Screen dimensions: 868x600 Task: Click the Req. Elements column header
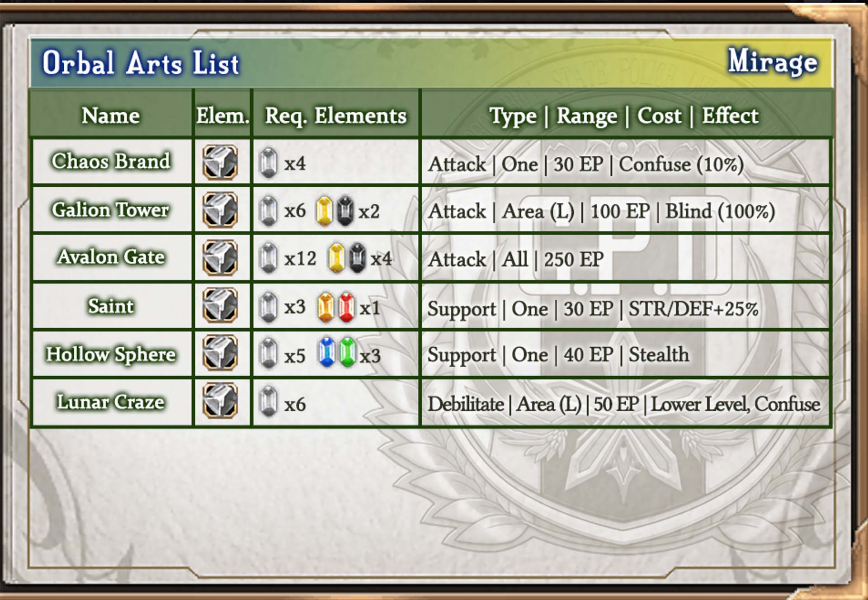tap(335, 115)
